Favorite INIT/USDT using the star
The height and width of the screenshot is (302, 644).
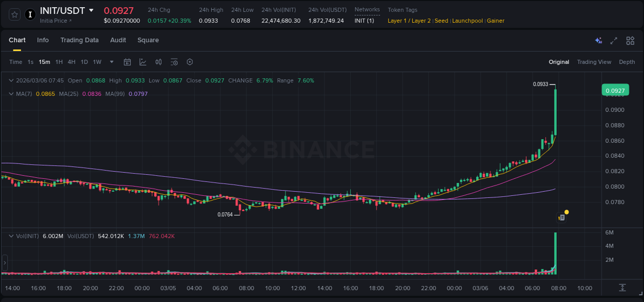click(x=14, y=14)
